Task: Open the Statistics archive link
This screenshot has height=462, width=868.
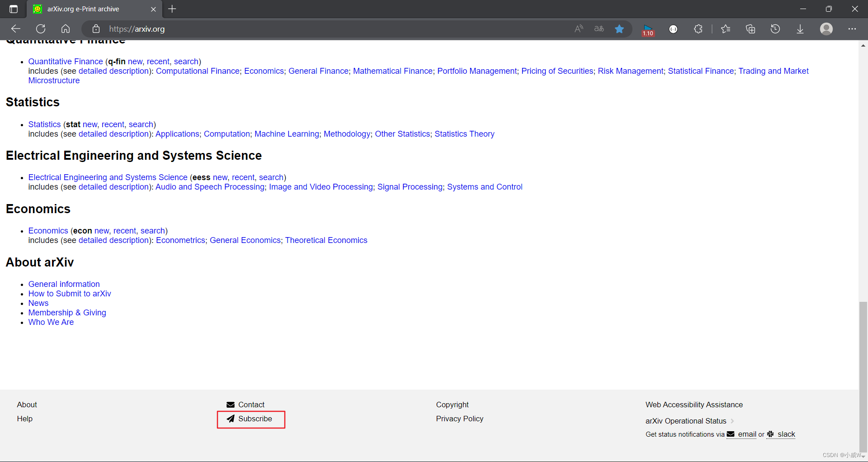Action: tap(44, 124)
